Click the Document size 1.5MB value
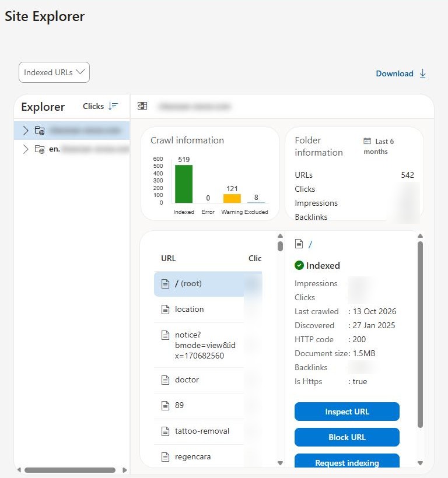This screenshot has height=478, width=448. pos(364,353)
